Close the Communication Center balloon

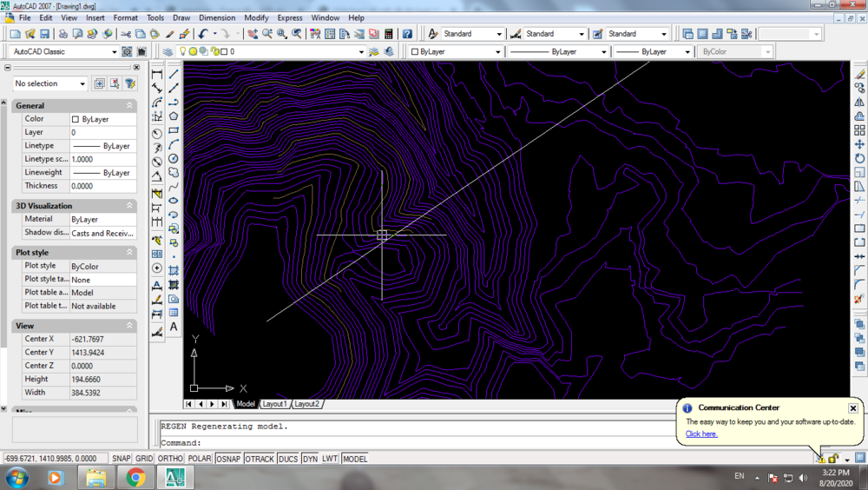tap(852, 407)
